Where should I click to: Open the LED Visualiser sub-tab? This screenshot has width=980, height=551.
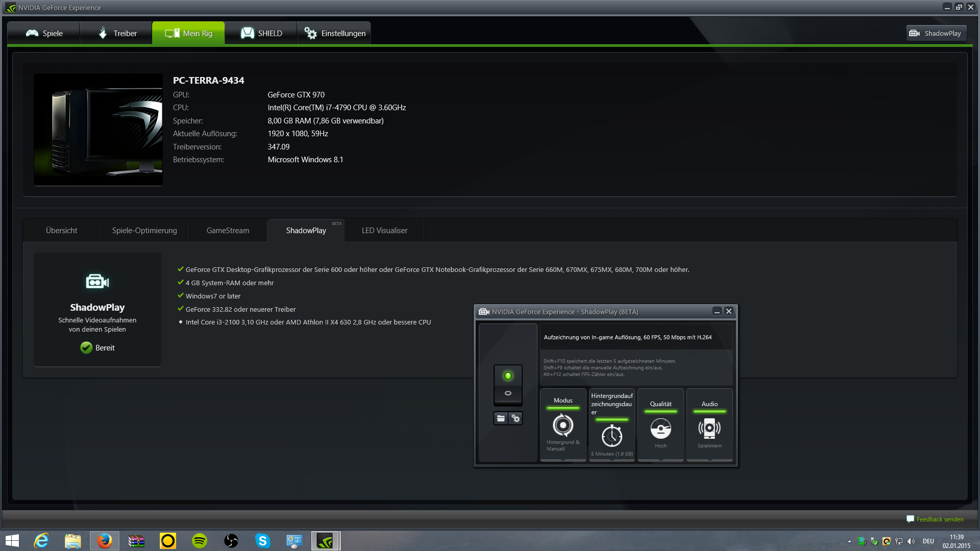(384, 231)
